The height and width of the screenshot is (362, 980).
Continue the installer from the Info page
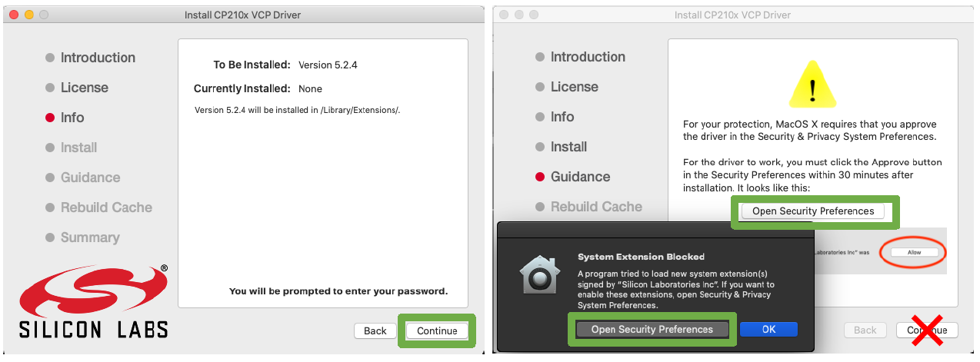point(437,330)
